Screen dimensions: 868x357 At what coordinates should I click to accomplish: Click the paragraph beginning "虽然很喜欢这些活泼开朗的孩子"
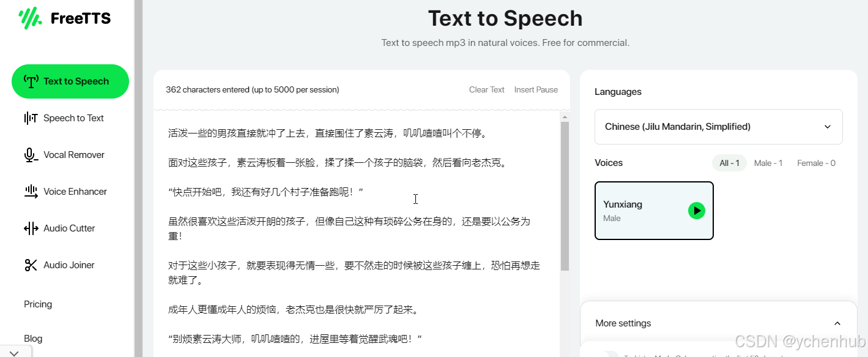349,228
